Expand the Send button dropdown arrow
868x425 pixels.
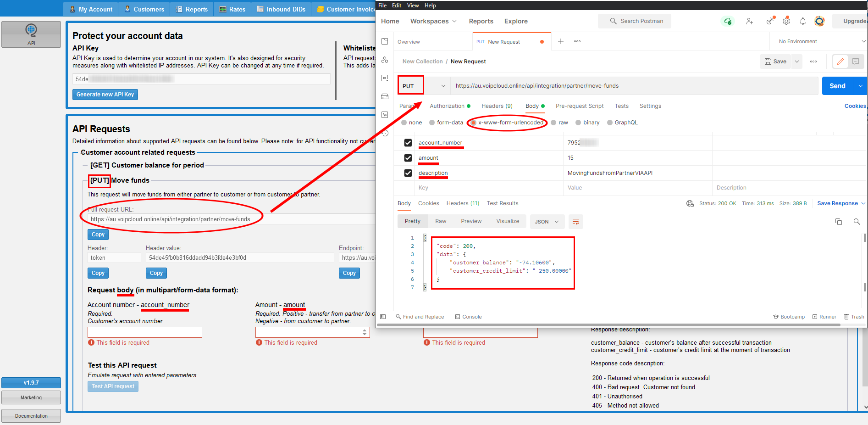tap(860, 86)
